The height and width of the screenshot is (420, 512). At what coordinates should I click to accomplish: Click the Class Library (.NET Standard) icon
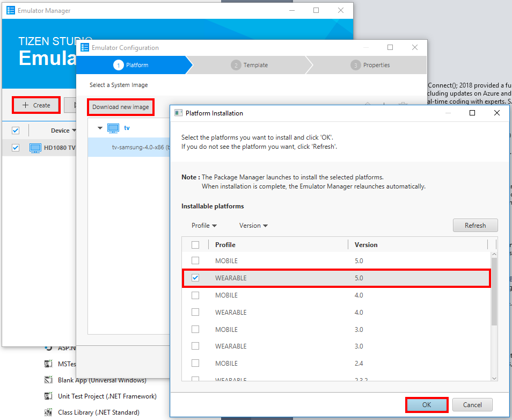(x=48, y=411)
